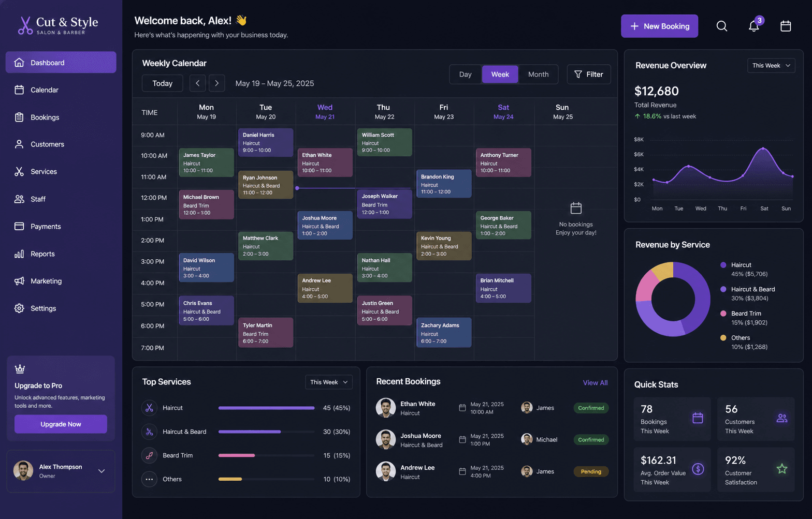Open Revenue Overview This Week dropdown
The width and height of the screenshot is (812, 519).
click(x=771, y=65)
